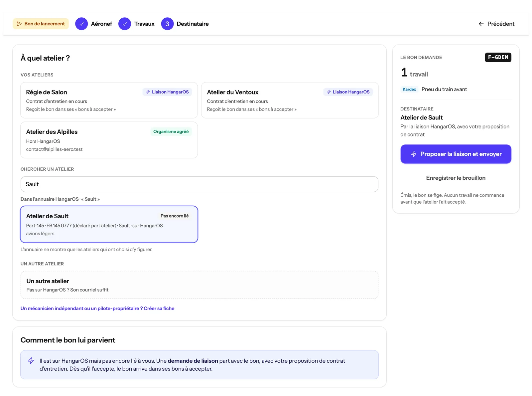The height and width of the screenshot is (396, 532).
Task: Click the lightning icon in Régie de Salon badge
Action: 148,92
